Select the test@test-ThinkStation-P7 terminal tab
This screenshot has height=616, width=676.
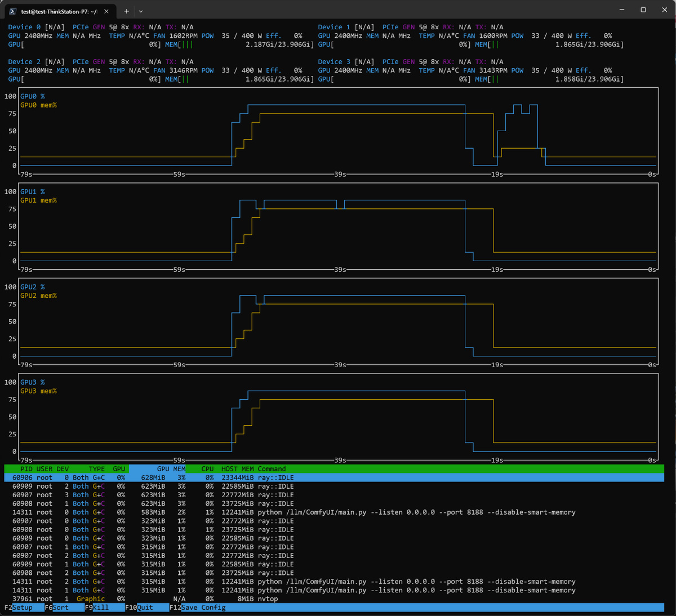(59, 11)
